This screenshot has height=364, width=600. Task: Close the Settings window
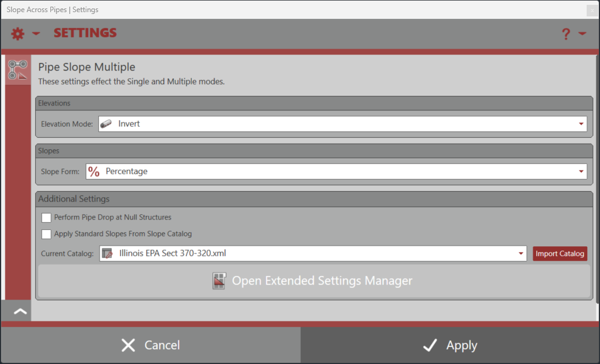(x=591, y=10)
